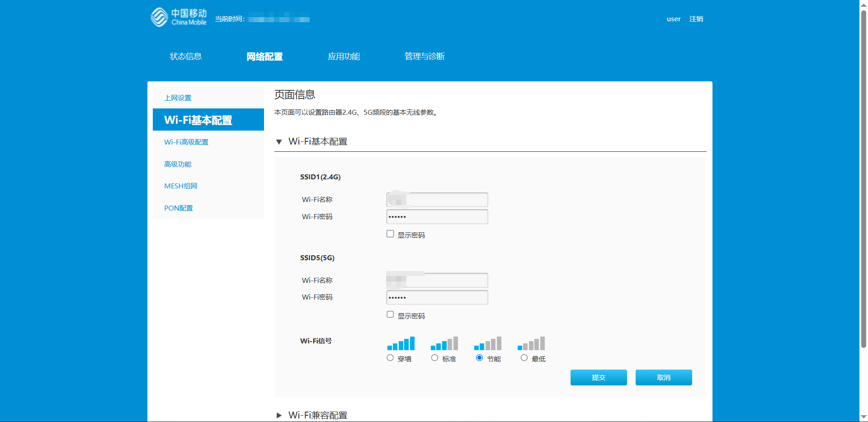The height and width of the screenshot is (422, 868).
Task: Click the China Mobile logo
Action: (179, 18)
